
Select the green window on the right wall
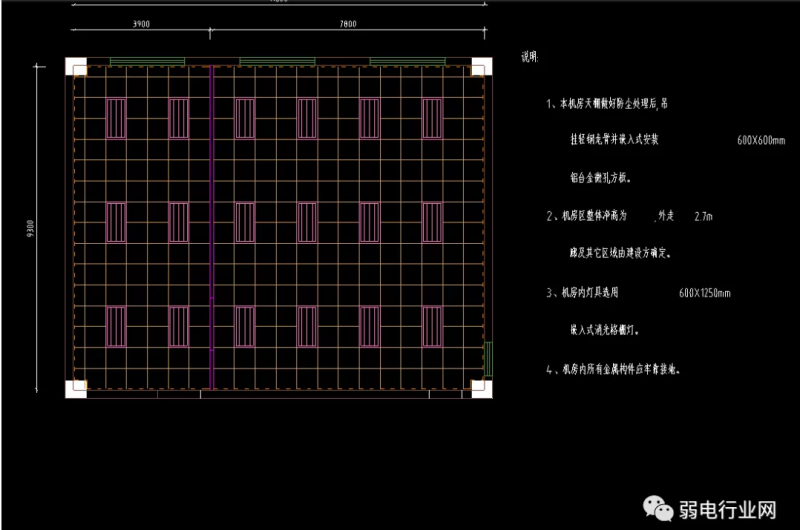[x=488, y=358]
